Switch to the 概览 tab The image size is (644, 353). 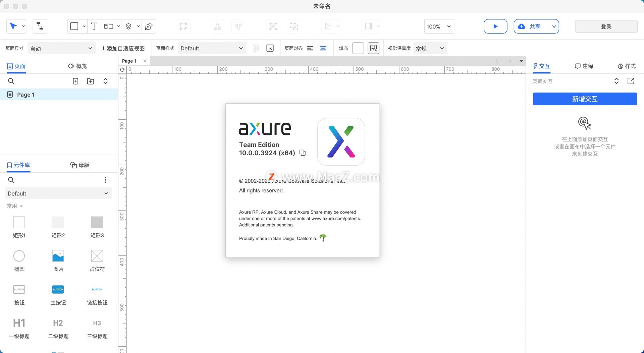77,66
